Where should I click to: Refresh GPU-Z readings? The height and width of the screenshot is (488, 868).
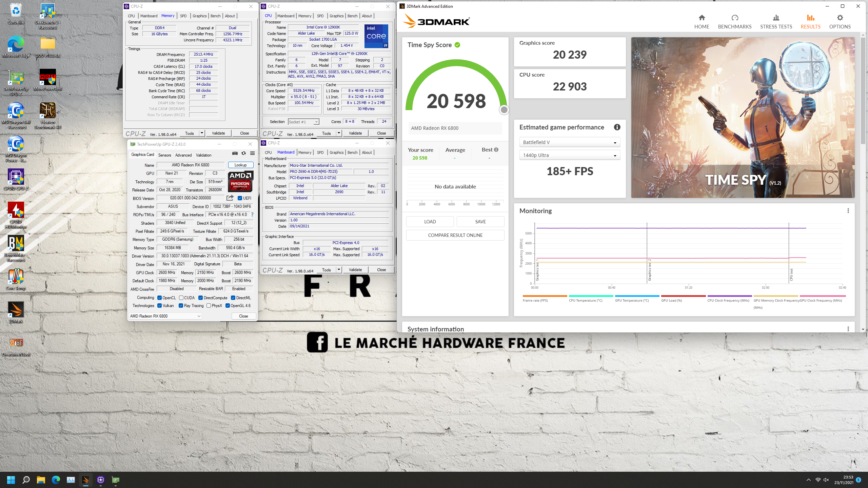coord(243,154)
